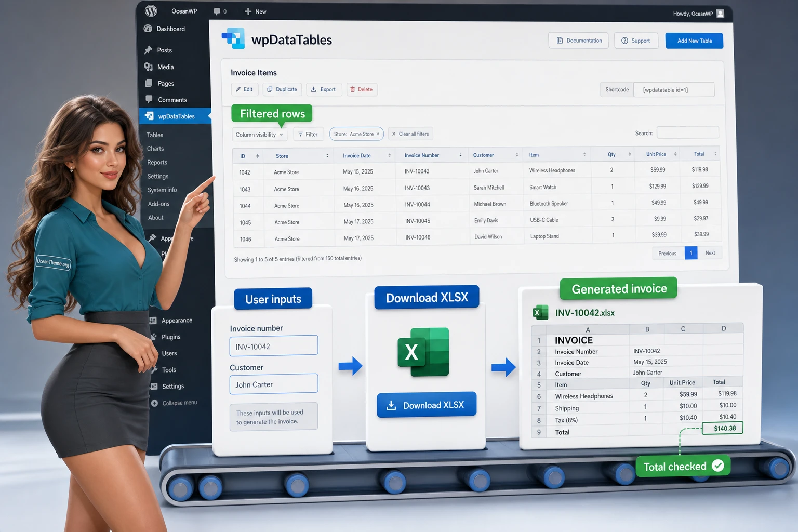Click the Posts pushpin icon
This screenshot has width=798, height=532.
(148, 50)
